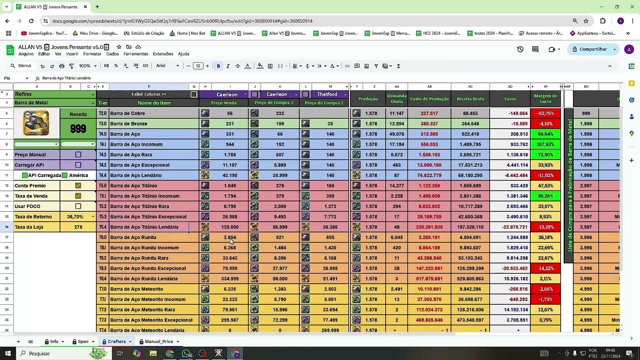Switch to the Manual_Price sheet tab
Image resolution: width=640 pixels, height=360 pixels.
[x=159, y=342]
